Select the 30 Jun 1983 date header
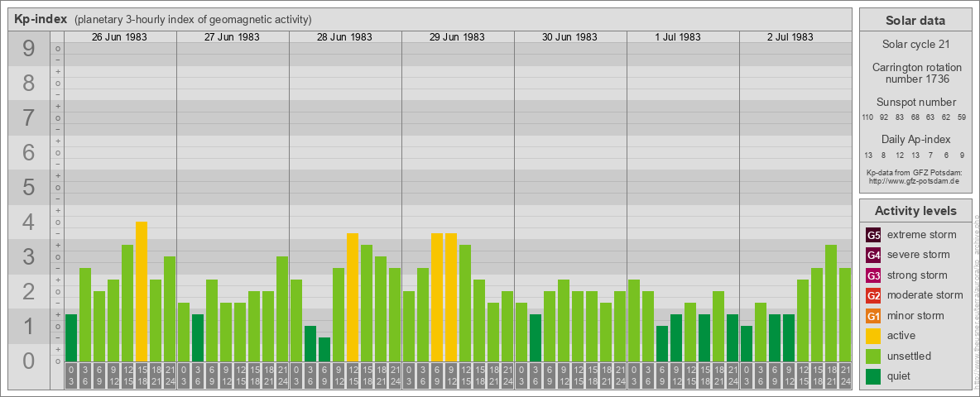This screenshot has width=980, height=397. tap(569, 37)
